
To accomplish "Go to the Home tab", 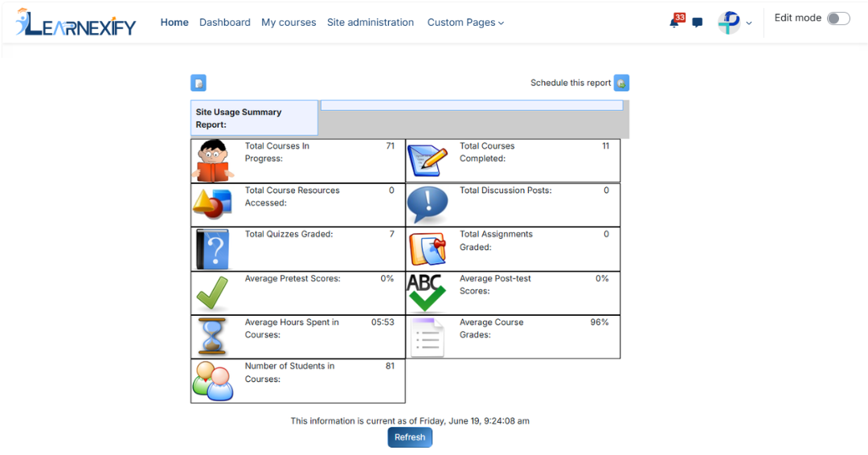I will (174, 23).
